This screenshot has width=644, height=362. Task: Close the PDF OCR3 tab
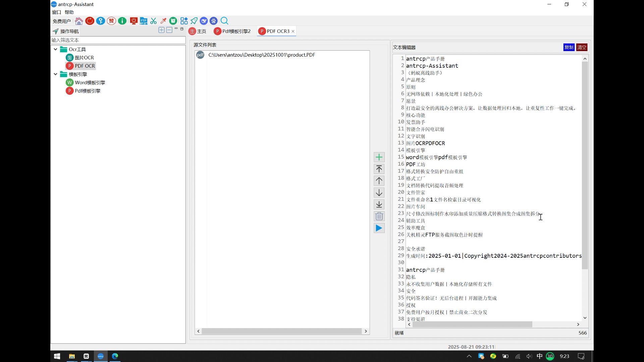tap(293, 31)
